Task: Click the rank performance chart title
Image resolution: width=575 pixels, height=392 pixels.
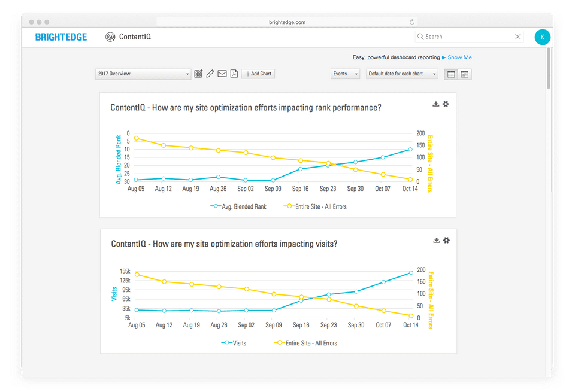Action: point(246,107)
